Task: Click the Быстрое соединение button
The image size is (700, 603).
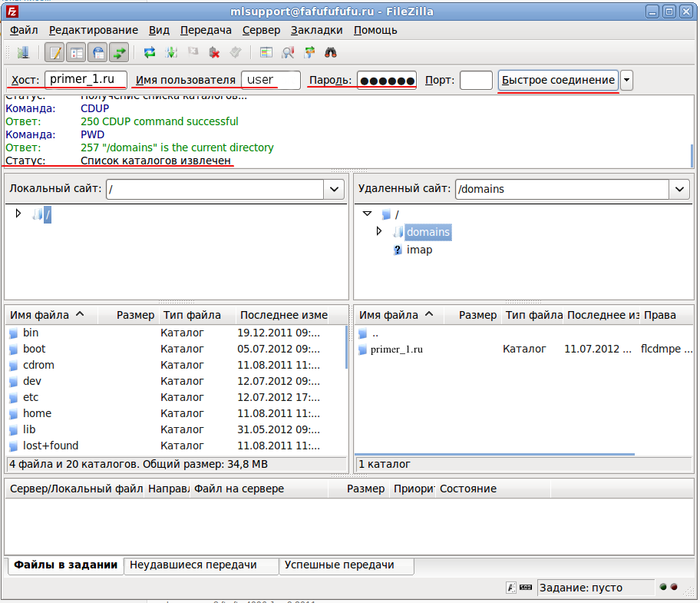Action: [x=558, y=81]
